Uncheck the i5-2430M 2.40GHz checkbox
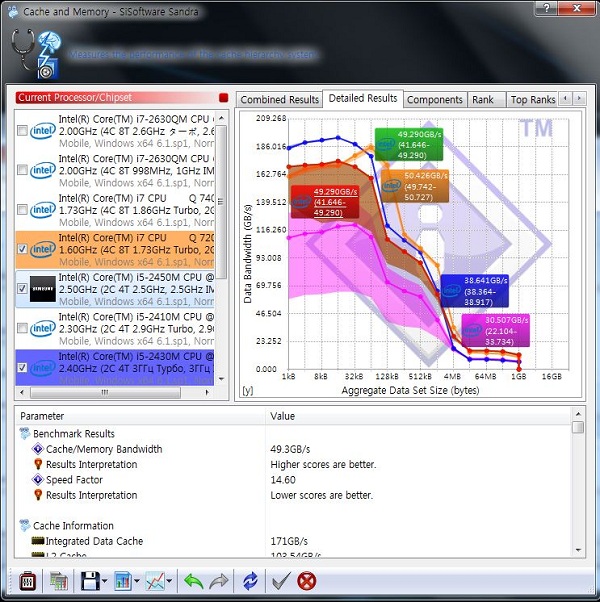Screen dimensions: 600x602 22,367
